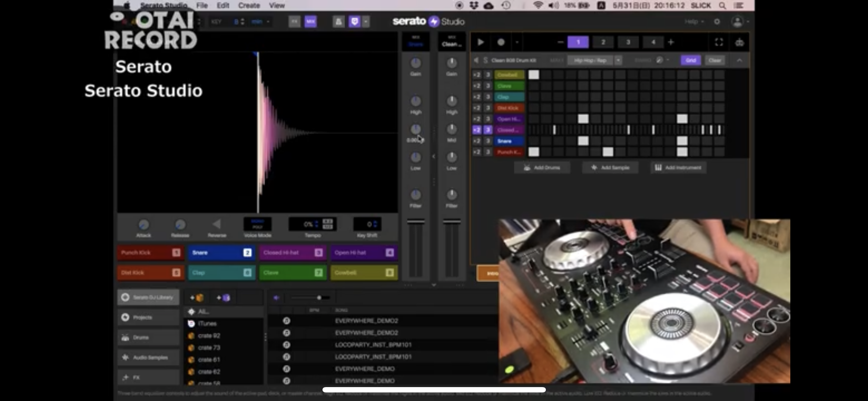Toggle first step of Cowbell row

[x=533, y=74]
